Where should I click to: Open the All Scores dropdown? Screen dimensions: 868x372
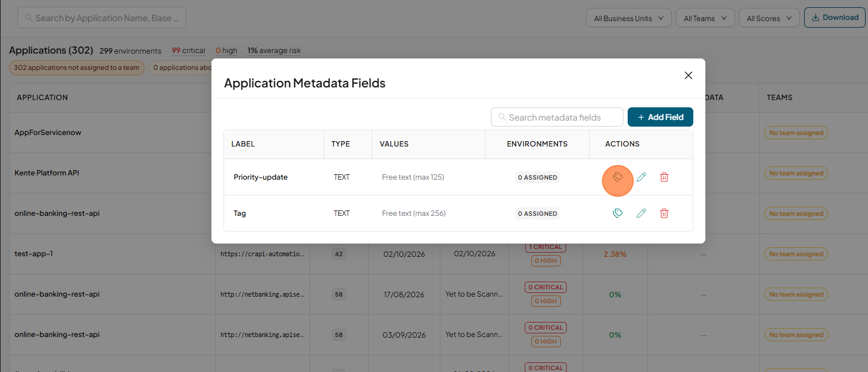pos(769,18)
